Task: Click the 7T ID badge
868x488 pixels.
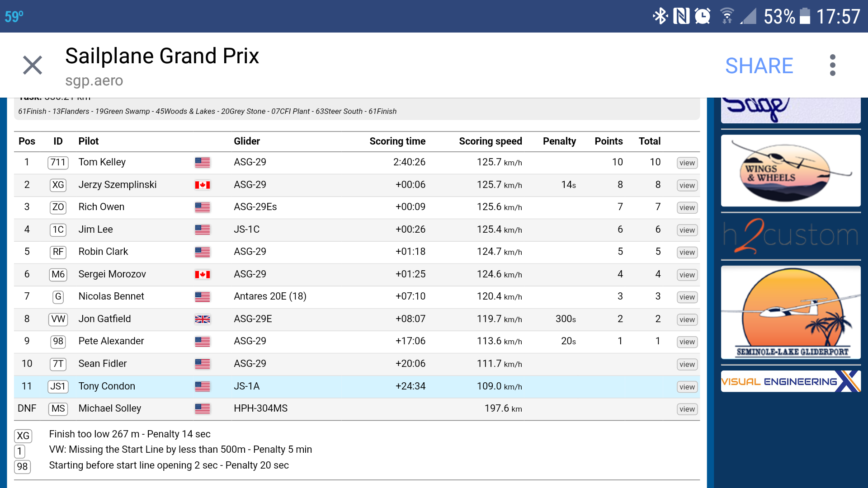Action: coord(58,364)
